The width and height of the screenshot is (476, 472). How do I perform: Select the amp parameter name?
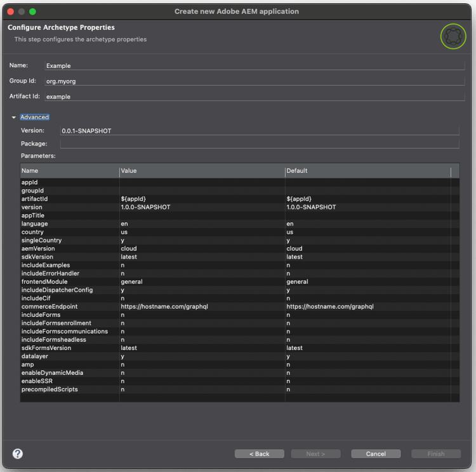(x=28, y=365)
